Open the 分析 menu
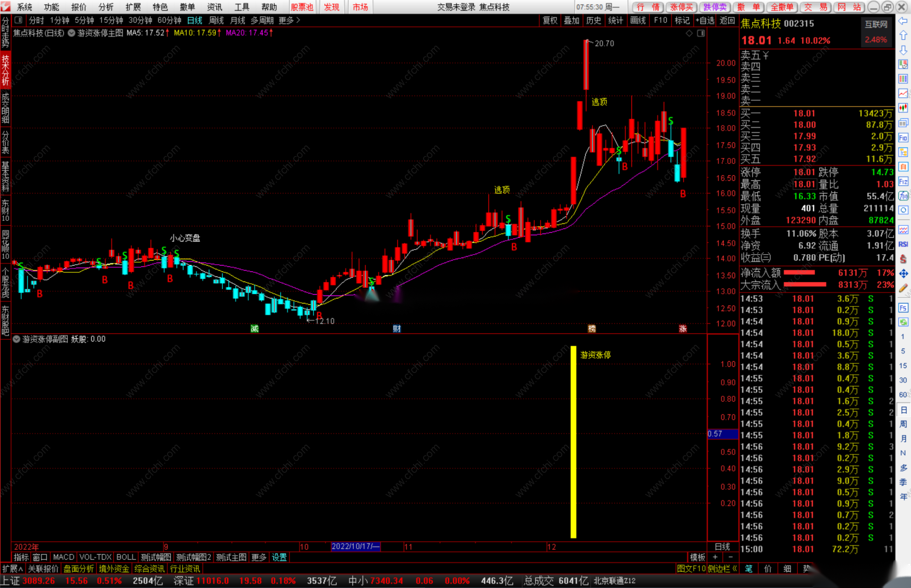Viewport: 911px width, 588px height. (x=106, y=7)
